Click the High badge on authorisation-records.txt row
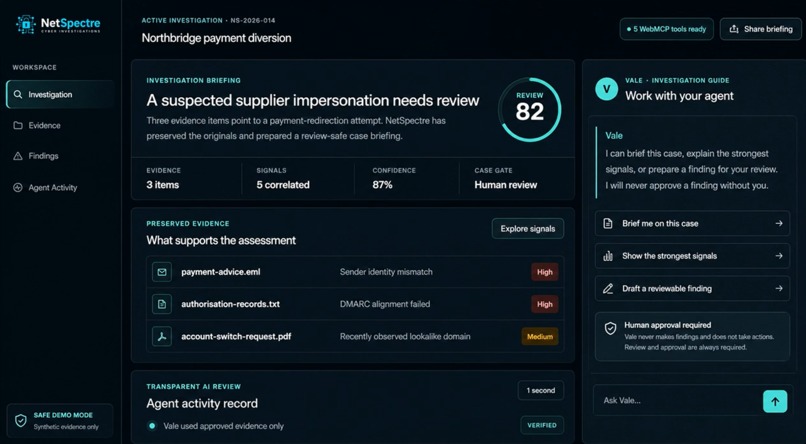Viewport: 806px width, 444px height. (544, 304)
